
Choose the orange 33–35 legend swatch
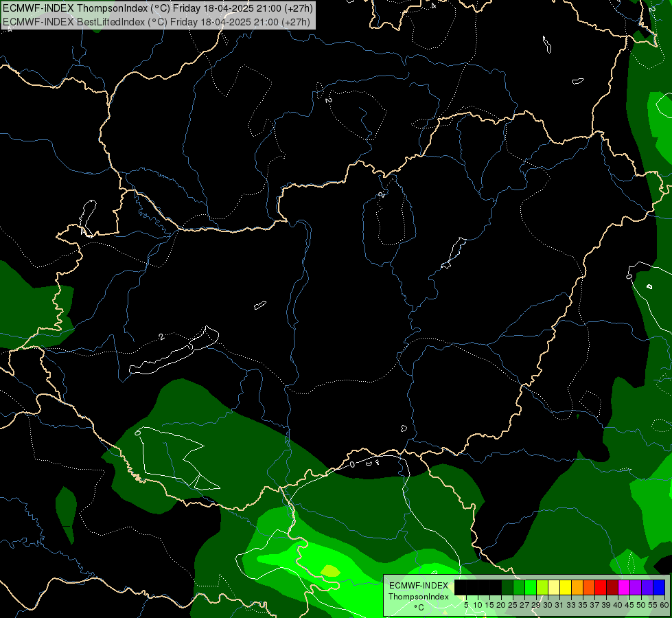click(577, 588)
